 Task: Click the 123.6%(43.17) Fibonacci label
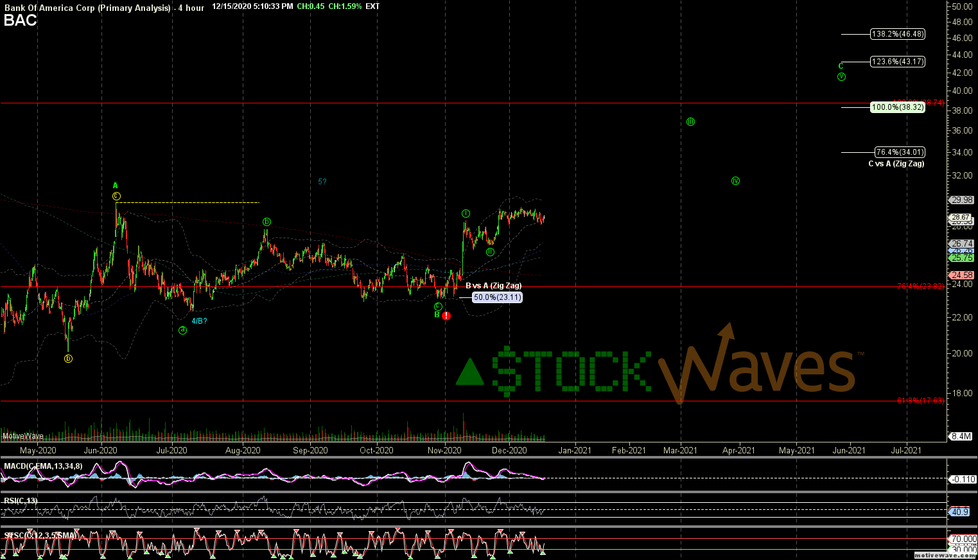click(898, 62)
